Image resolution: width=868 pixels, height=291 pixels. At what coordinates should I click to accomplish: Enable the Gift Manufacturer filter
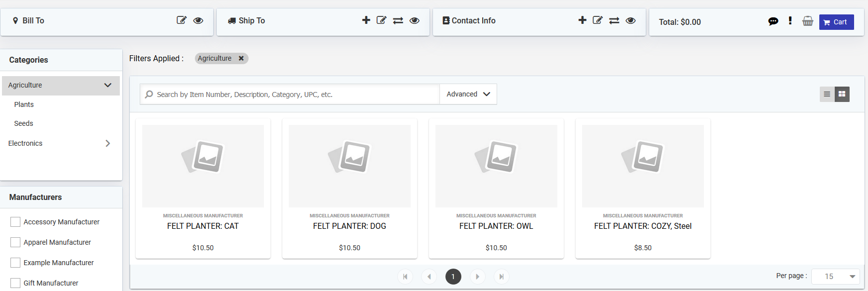(x=15, y=283)
